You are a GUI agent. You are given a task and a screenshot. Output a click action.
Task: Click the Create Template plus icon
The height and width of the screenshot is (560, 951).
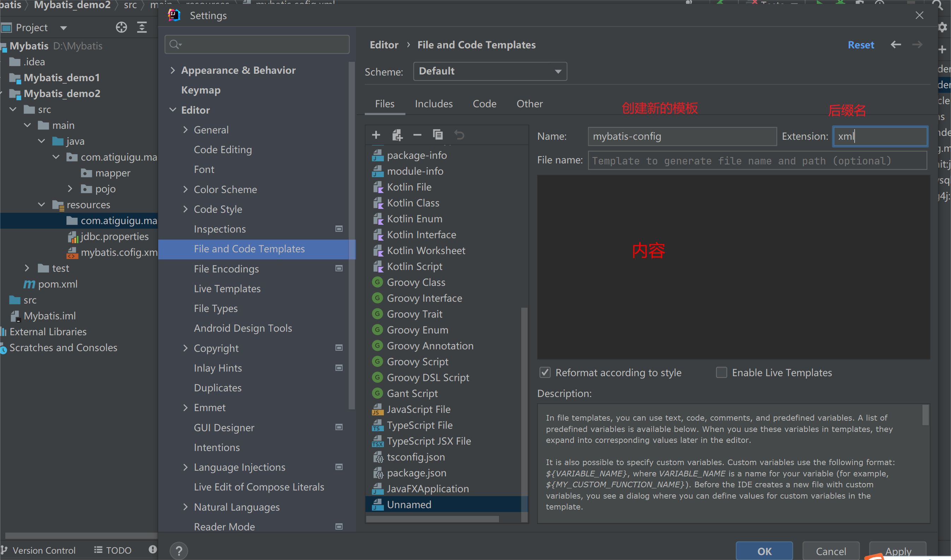tap(376, 135)
